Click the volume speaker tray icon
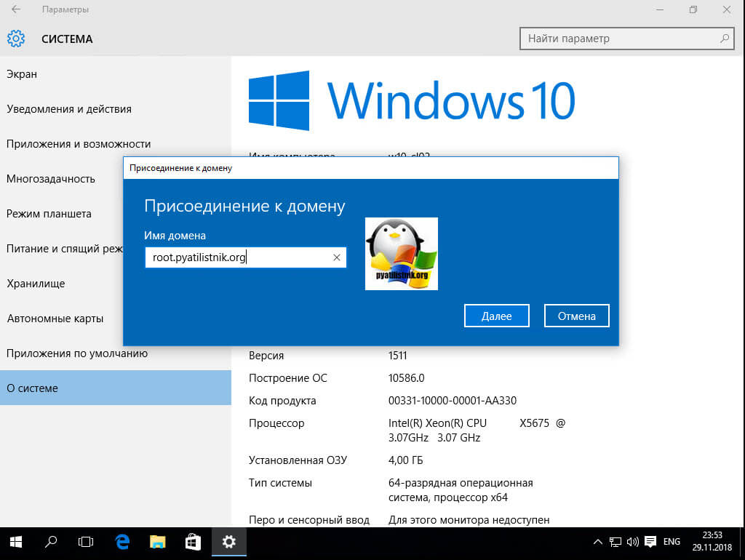The height and width of the screenshot is (560, 745). 632,542
